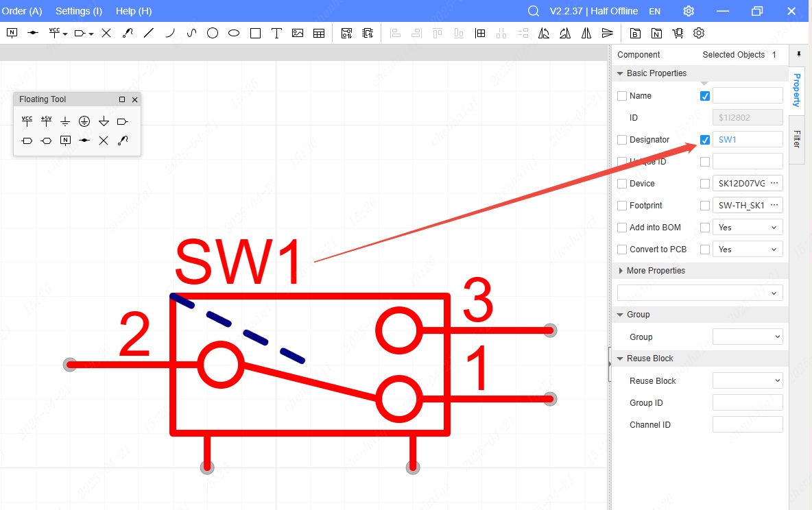Open the Convert to PCB dropdown
Image resolution: width=812 pixels, height=510 pixels.
pyautogui.click(x=748, y=250)
